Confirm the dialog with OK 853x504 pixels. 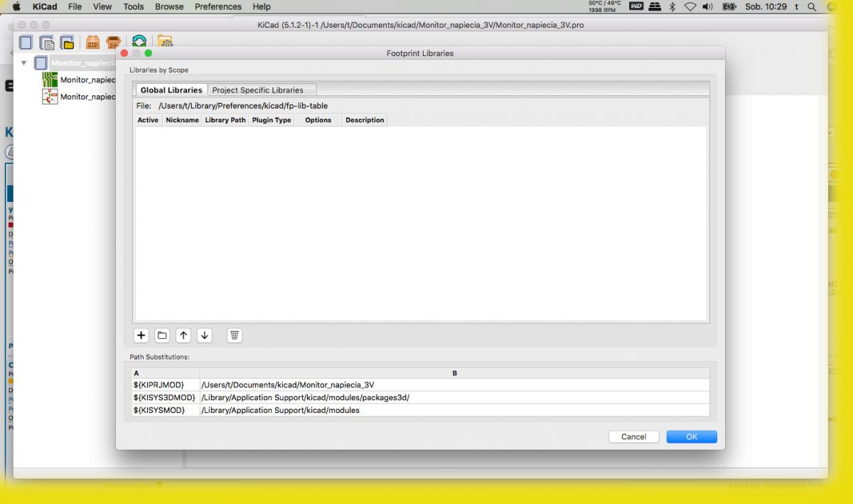692,436
